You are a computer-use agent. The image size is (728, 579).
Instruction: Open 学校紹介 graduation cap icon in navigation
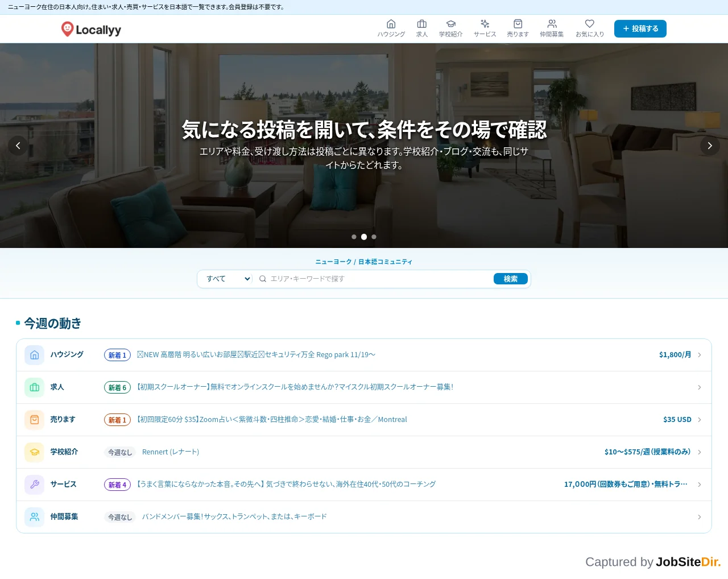point(450,24)
